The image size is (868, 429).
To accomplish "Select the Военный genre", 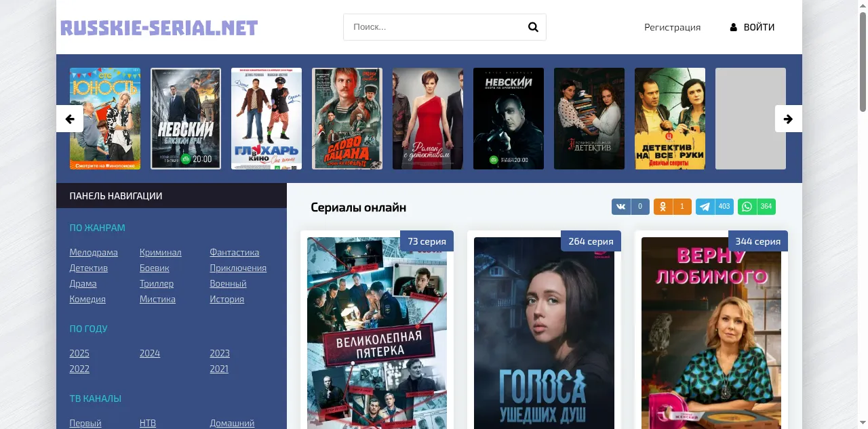I will click(x=228, y=283).
